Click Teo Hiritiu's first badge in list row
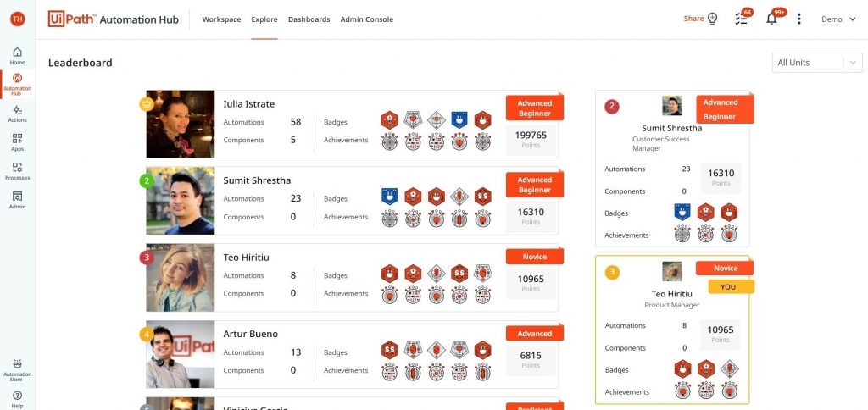Viewport: 868px width, 410px height. 390,274
